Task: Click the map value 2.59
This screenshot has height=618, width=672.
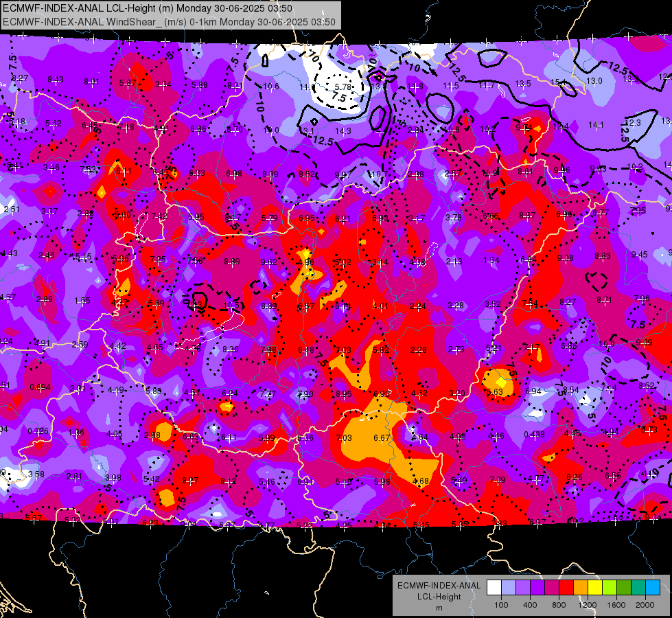Action: (x=80, y=345)
